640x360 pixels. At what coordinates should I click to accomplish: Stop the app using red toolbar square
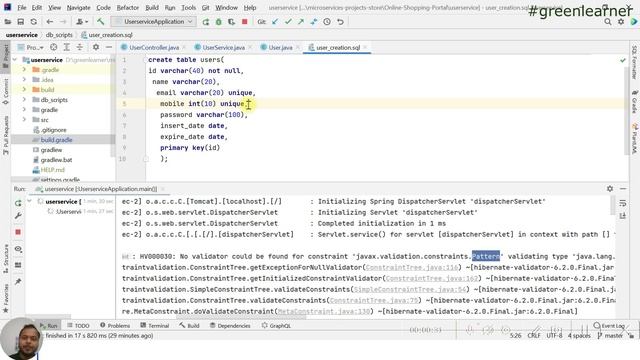(244, 22)
